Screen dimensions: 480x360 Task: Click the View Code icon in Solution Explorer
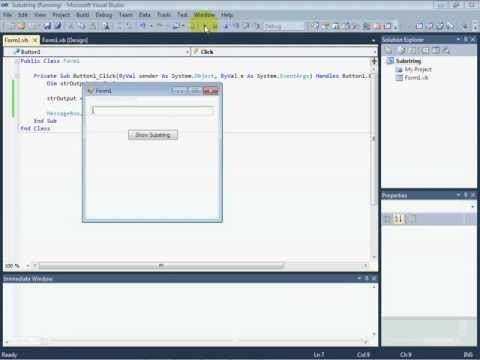[x=426, y=50]
